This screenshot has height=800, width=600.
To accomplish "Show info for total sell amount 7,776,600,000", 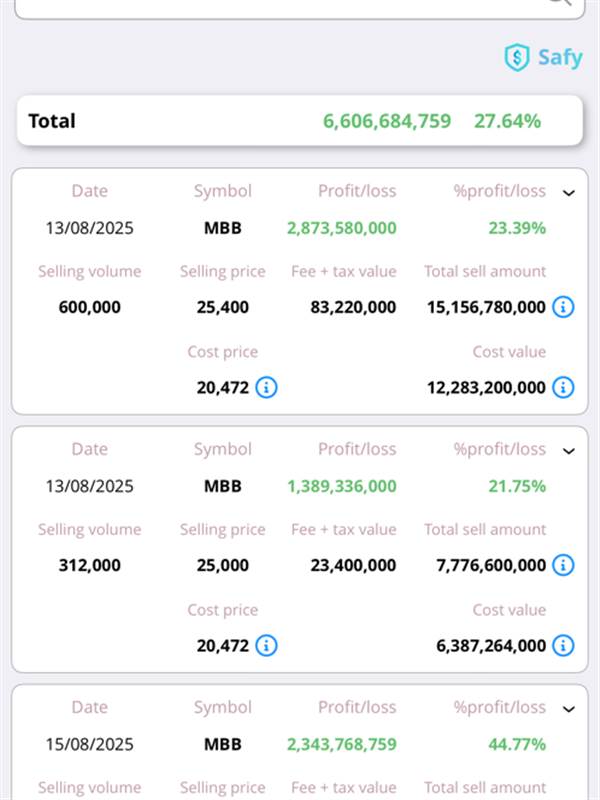I will 563,565.
